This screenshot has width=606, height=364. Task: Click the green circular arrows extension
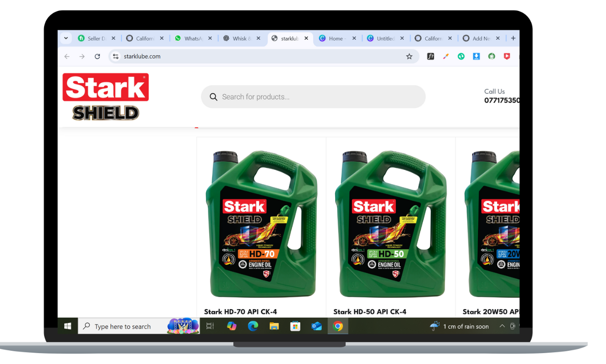pos(461,56)
